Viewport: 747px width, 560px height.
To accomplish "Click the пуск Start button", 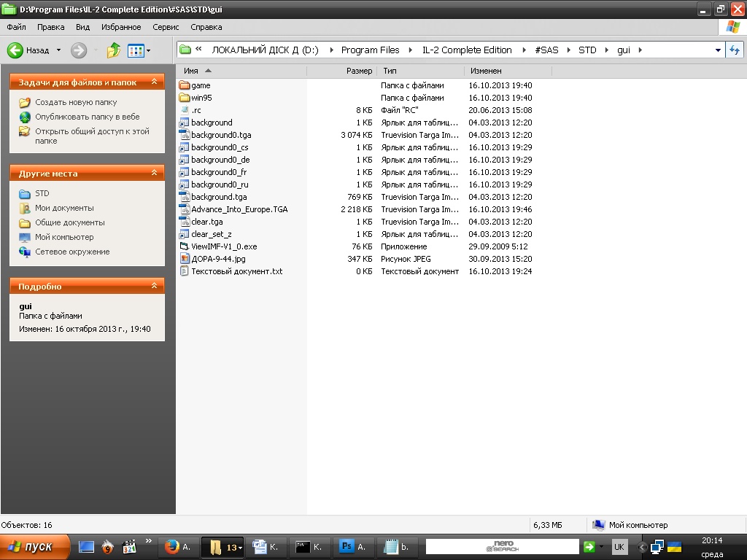I will tap(34, 547).
